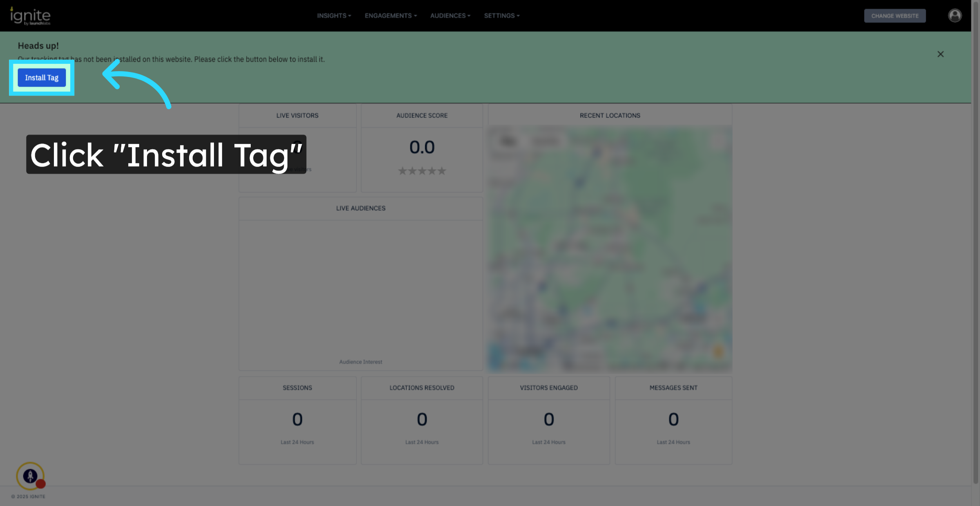Click the Sessions count card
980x506 pixels.
[297, 420]
